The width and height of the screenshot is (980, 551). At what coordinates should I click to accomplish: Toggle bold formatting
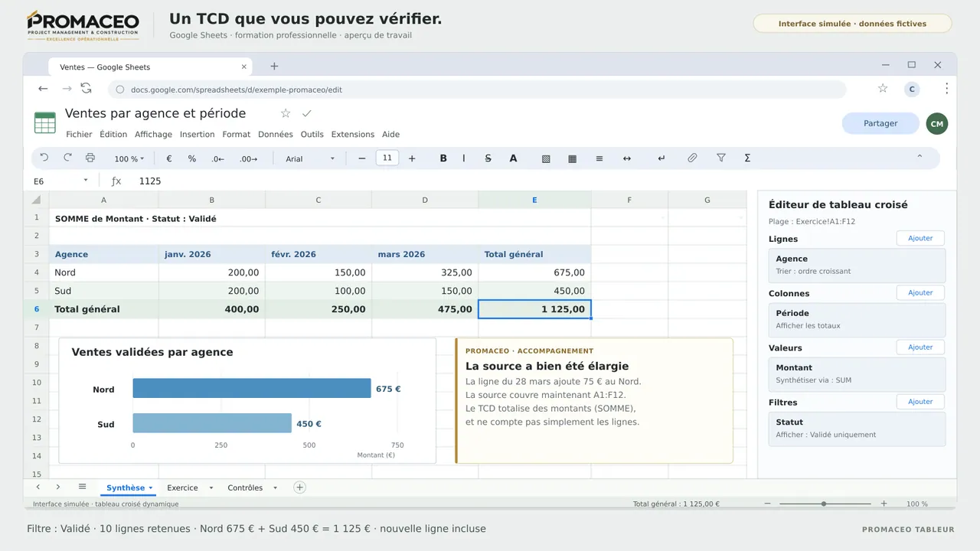443,158
